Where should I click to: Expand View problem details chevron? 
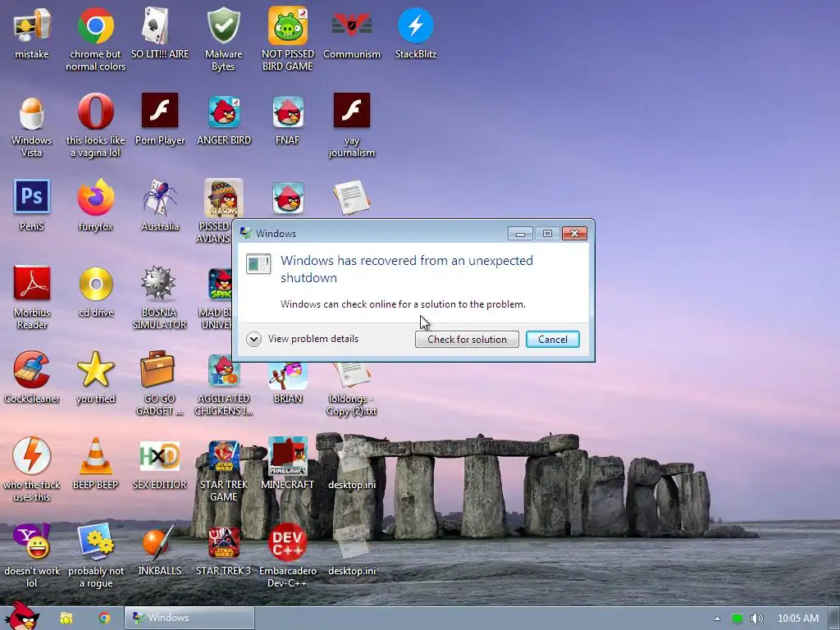(x=254, y=339)
